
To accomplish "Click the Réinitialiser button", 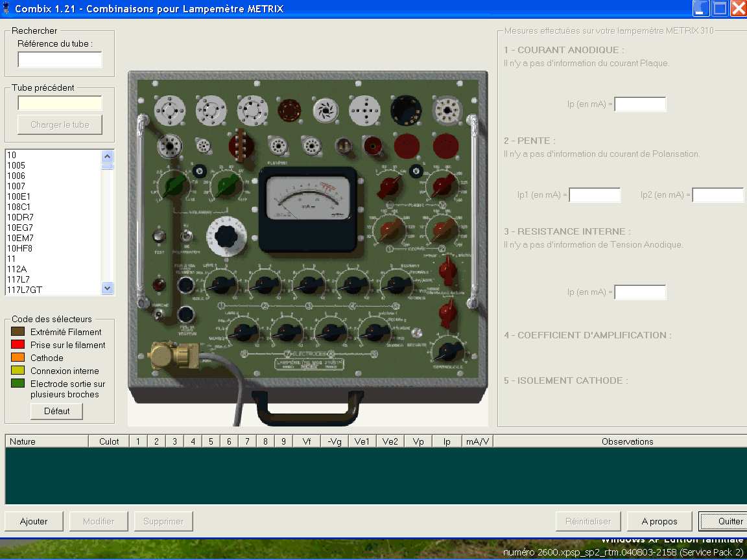I will click(x=588, y=521).
